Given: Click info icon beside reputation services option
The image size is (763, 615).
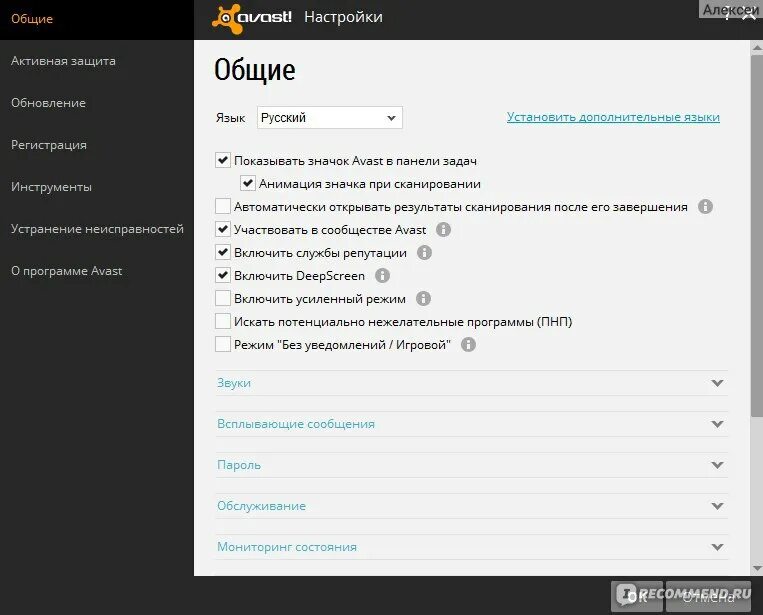Looking at the screenshot, I should click(424, 253).
